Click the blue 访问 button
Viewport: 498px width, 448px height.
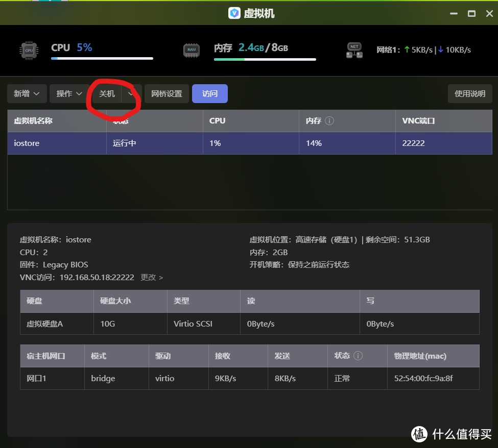click(x=209, y=94)
